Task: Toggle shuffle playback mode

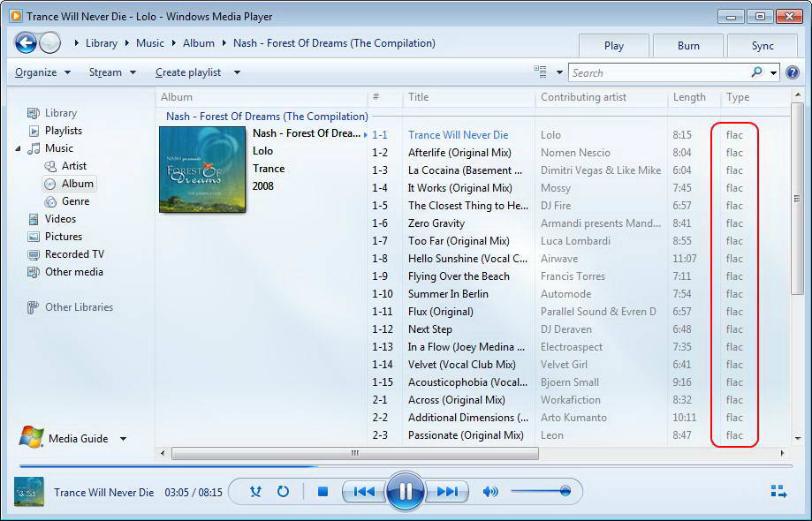Action: (x=256, y=491)
